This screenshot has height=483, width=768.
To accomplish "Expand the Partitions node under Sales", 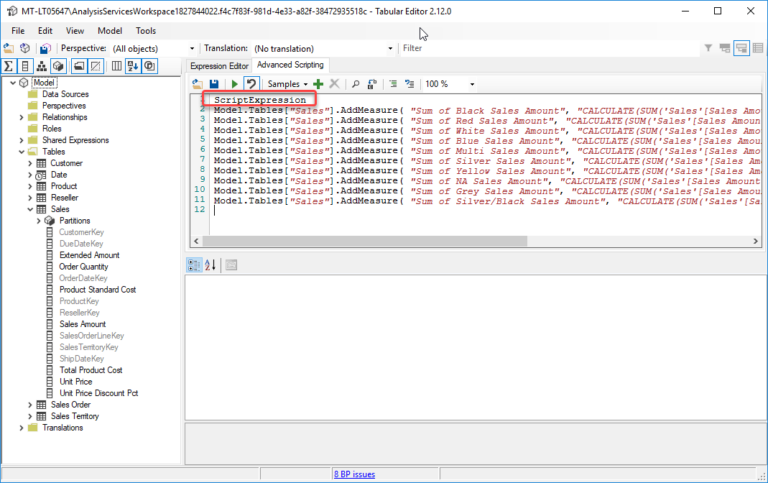I will point(38,221).
